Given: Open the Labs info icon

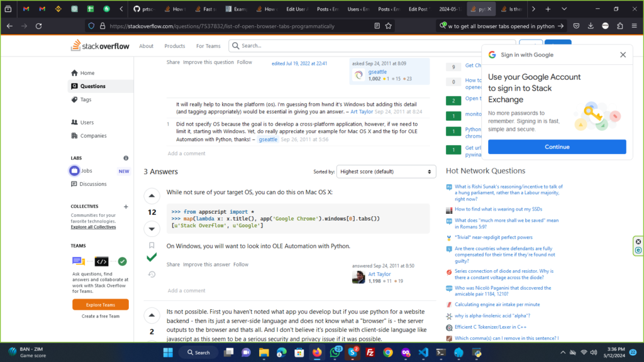Looking at the screenshot, I should pyautogui.click(x=126, y=158).
